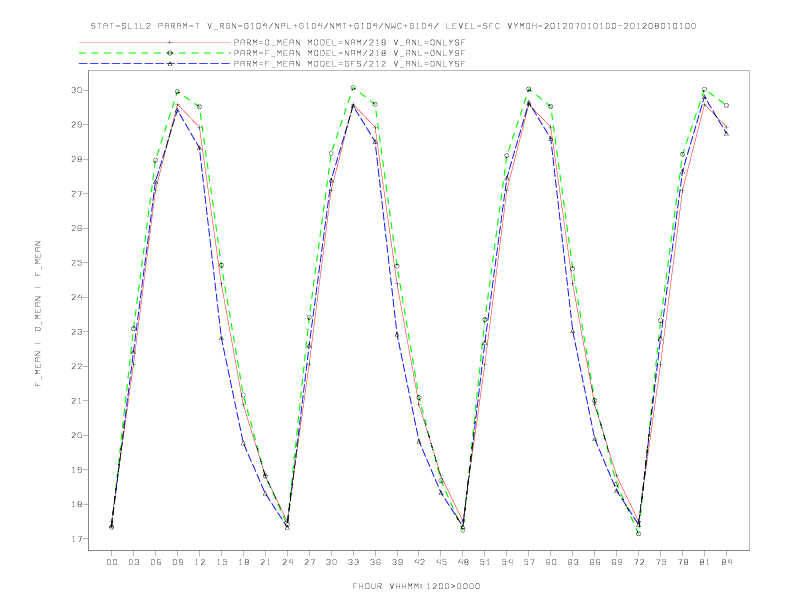Click the green dashed legend line sample
Viewport: 792px width, 612px height.
pos(155,53)
